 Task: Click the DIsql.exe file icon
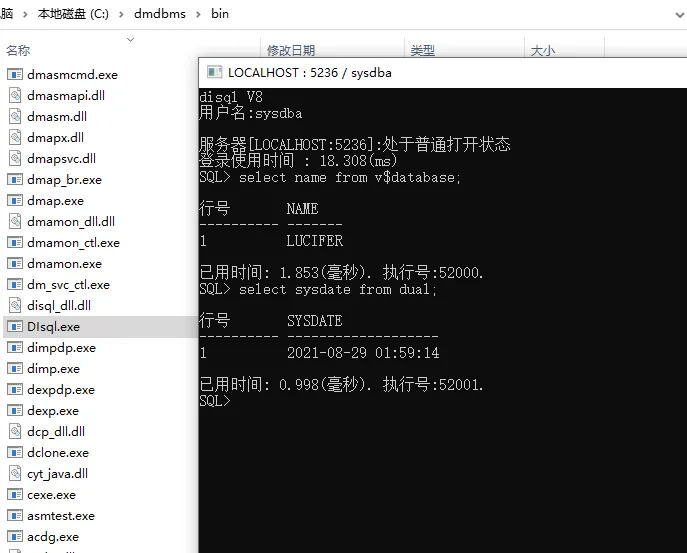coord(15,326)
